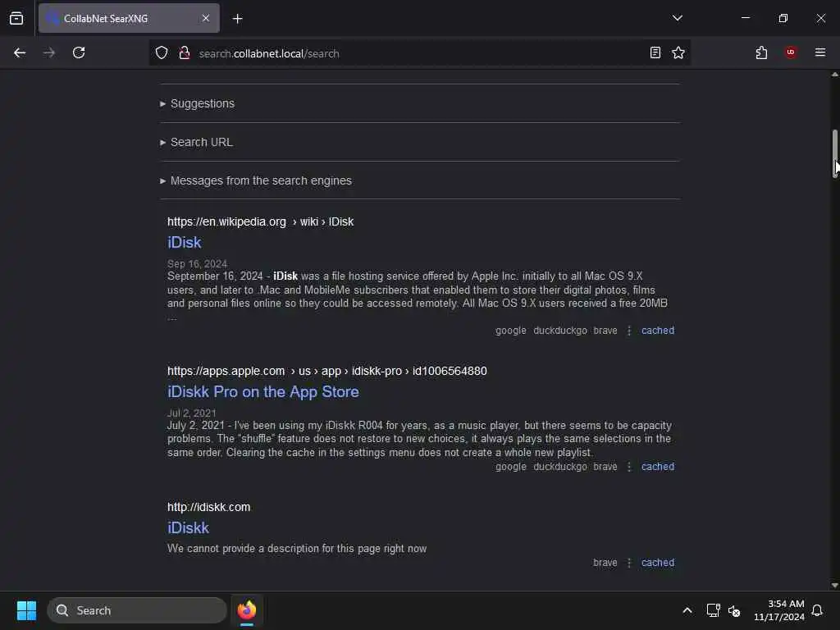The image size is (840, 630).
Task: Click the page vertical scrollbar thumb
Action: tap(834, 153)
